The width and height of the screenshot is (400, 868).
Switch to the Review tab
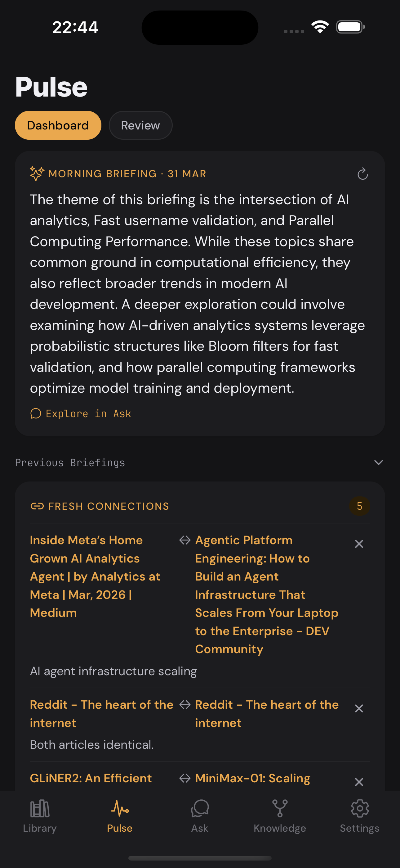(140, 125)
